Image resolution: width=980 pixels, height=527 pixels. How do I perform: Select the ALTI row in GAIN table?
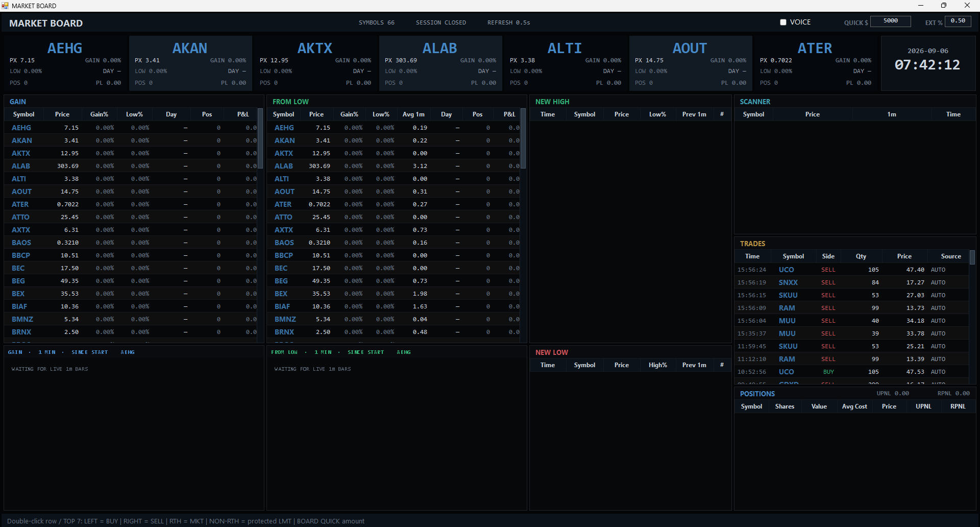coord(131,179)
